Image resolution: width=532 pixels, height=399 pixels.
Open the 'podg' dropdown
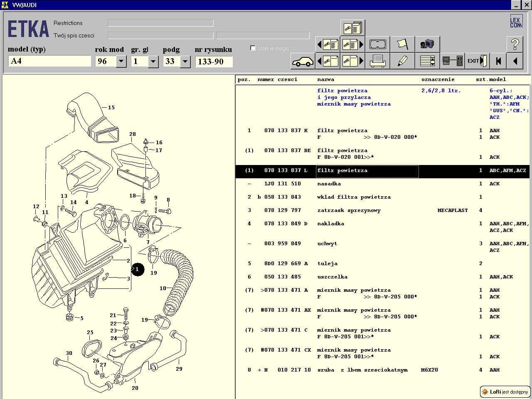point(185,62)
